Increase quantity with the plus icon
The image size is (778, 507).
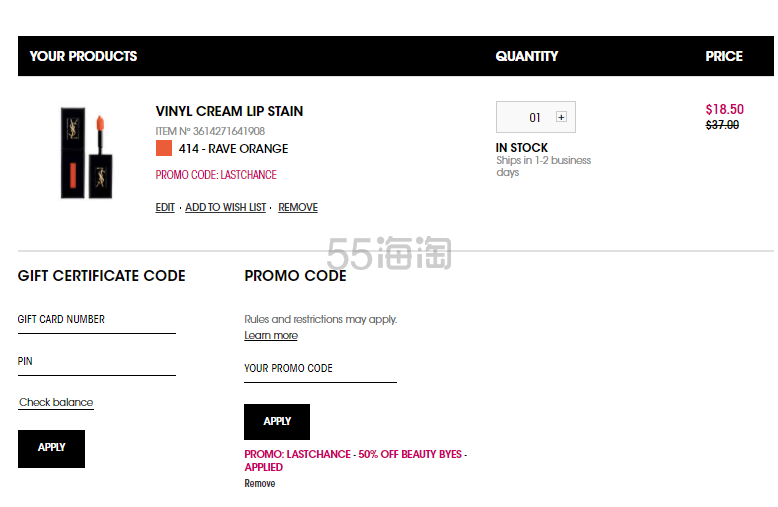(x=561, y=118)
